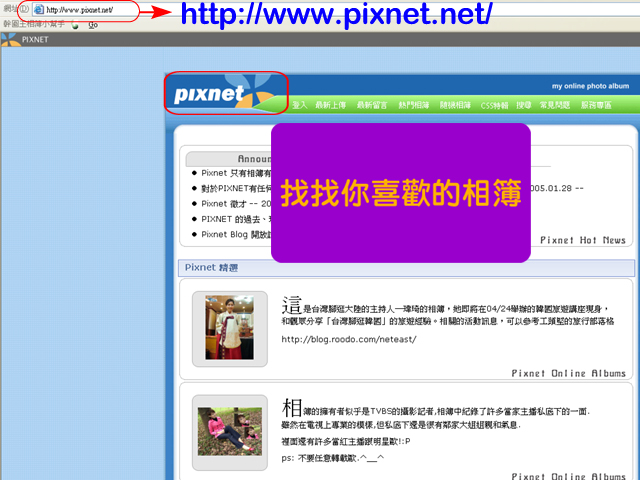Open the CSS特輯 menu item
This screenshot has width=640, height=480.
point(494,105)
